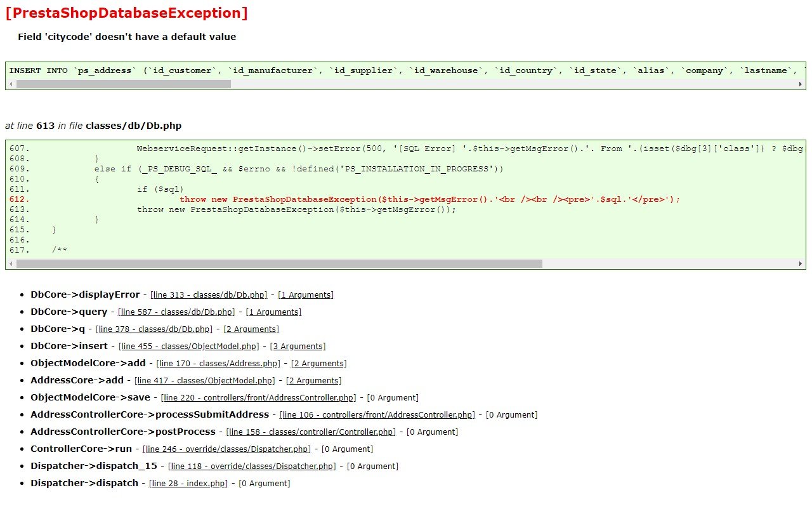Click code line 609 else if condition
Image resolution: width=812 pixels, height=516 pixels.
(299, 169)
